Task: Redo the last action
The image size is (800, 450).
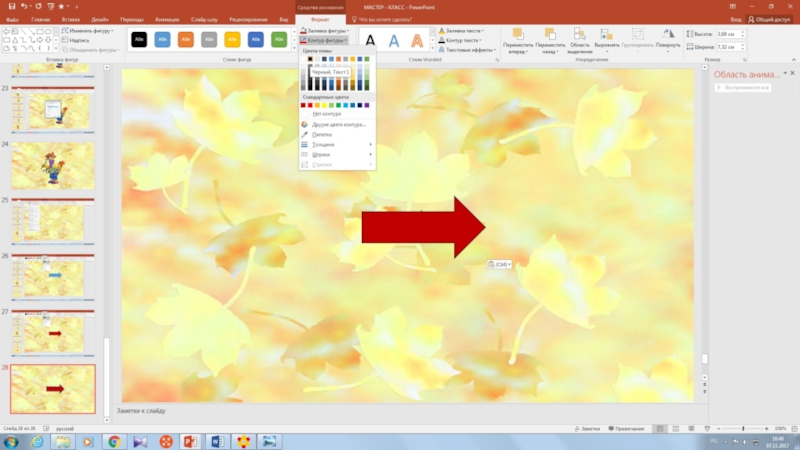Action: point(38,7)
